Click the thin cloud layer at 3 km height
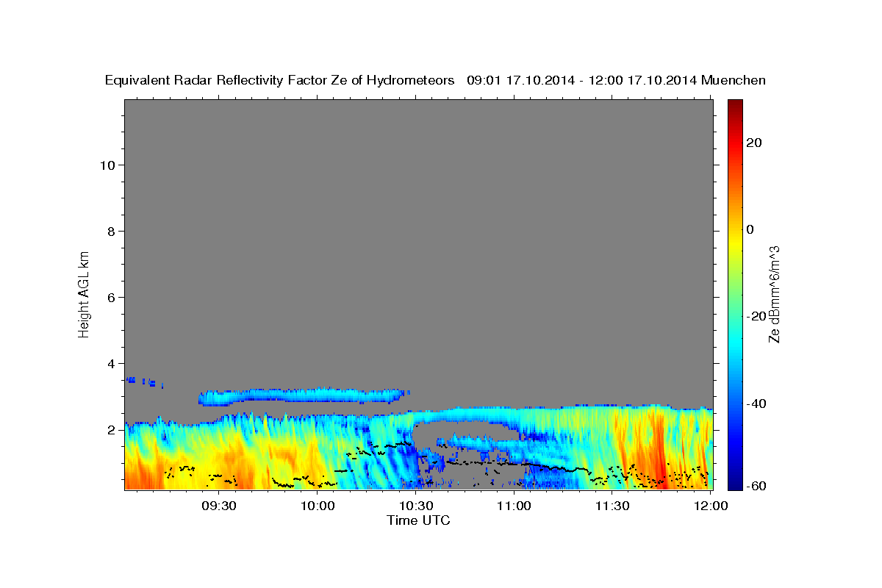This screenshot has width=882, height=588. coord(304,397)
